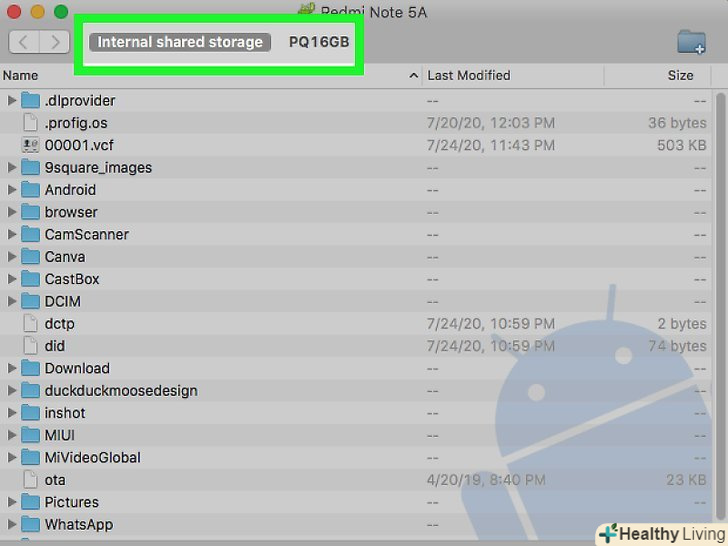Click the CamScanner folder icon
This screenshot has height=546, width=728.
tap(31, 234)
